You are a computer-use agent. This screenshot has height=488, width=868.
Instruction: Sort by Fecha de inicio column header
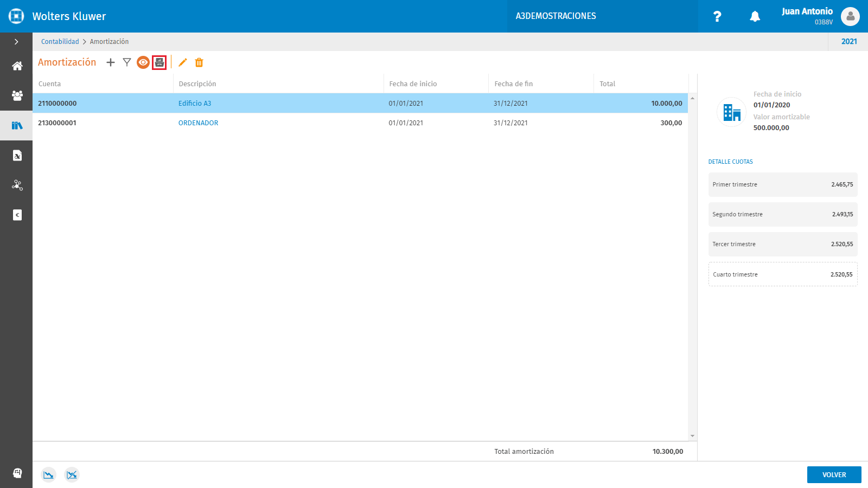436,84
